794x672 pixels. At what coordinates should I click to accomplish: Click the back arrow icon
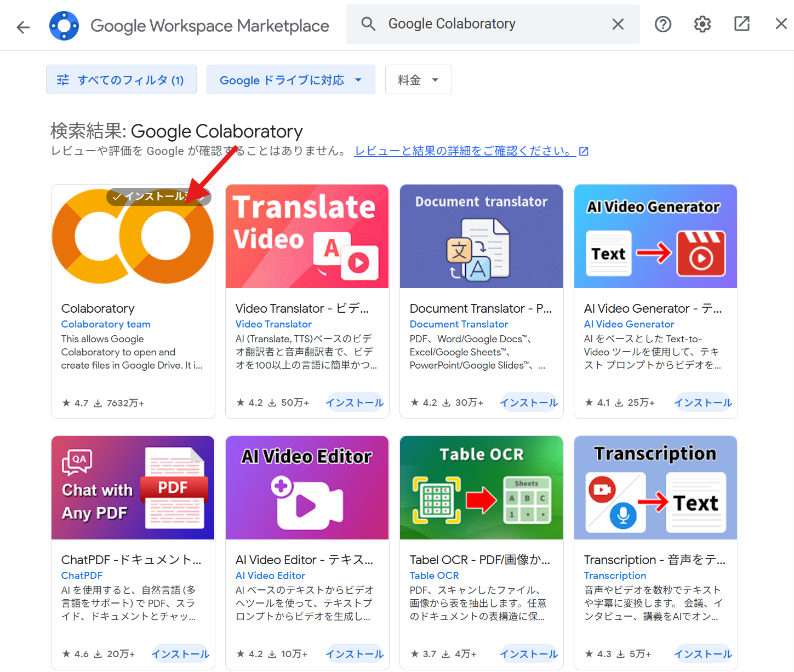pos(23,27)
